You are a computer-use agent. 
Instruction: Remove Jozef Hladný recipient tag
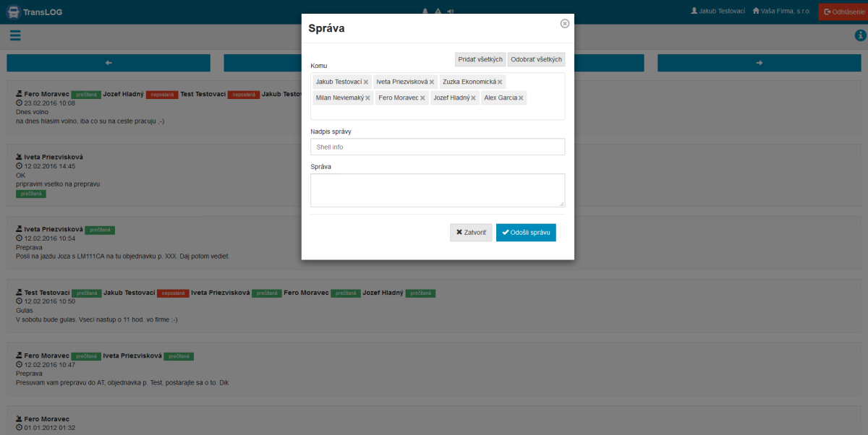pos(474,98)
